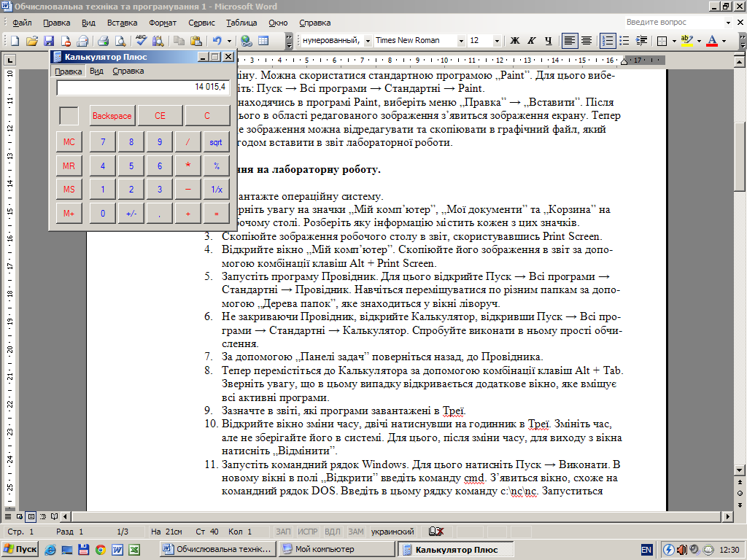Toggle Align Left paragraph alignment
The image size is (747, 560).
(x=569, y=41)
